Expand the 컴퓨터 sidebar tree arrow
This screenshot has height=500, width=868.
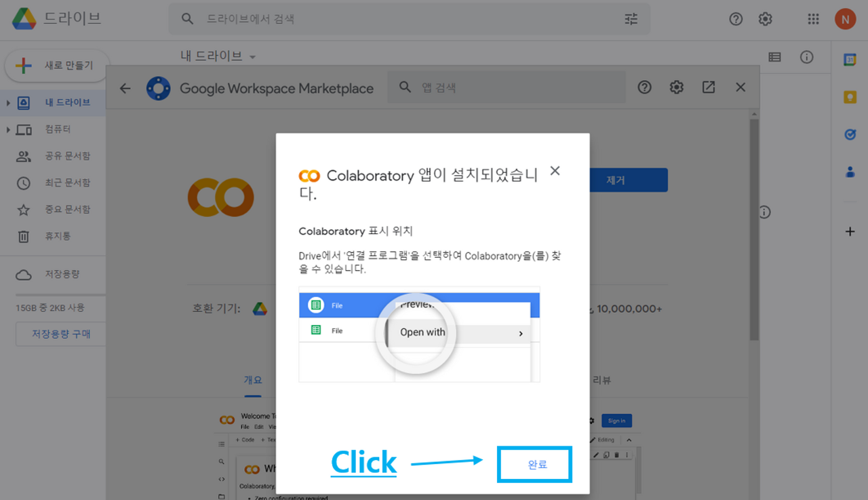[7, 130]
